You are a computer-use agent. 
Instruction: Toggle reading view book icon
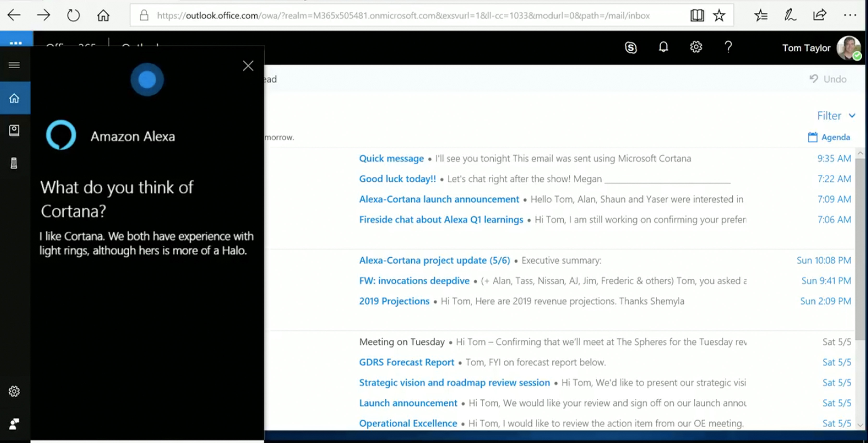click(697, 15)
